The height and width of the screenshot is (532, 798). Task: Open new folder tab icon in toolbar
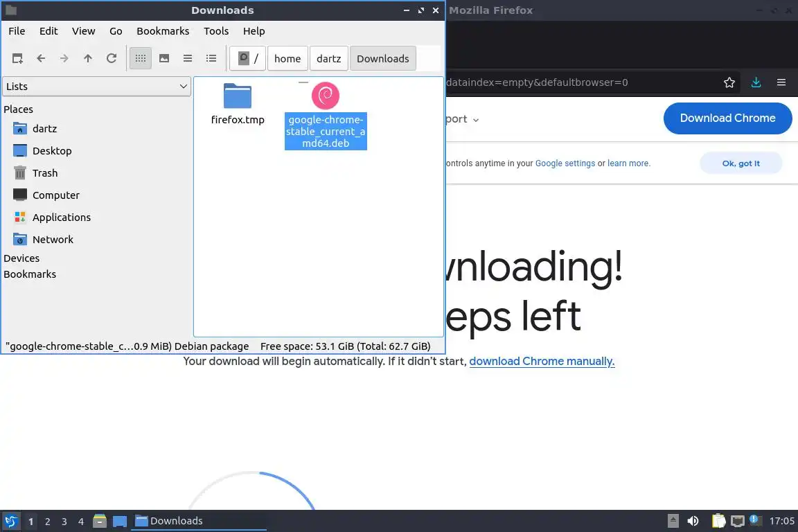[17, 59]
